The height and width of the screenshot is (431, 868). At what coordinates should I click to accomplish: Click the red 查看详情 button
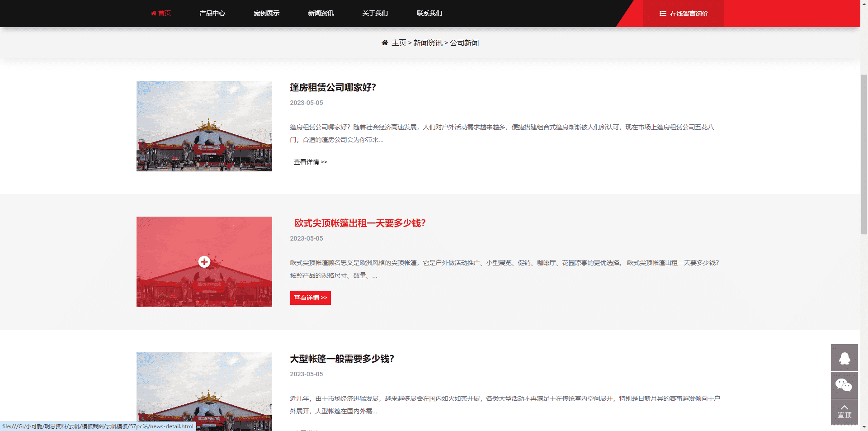pyautogui.click(x=311, y=298)
